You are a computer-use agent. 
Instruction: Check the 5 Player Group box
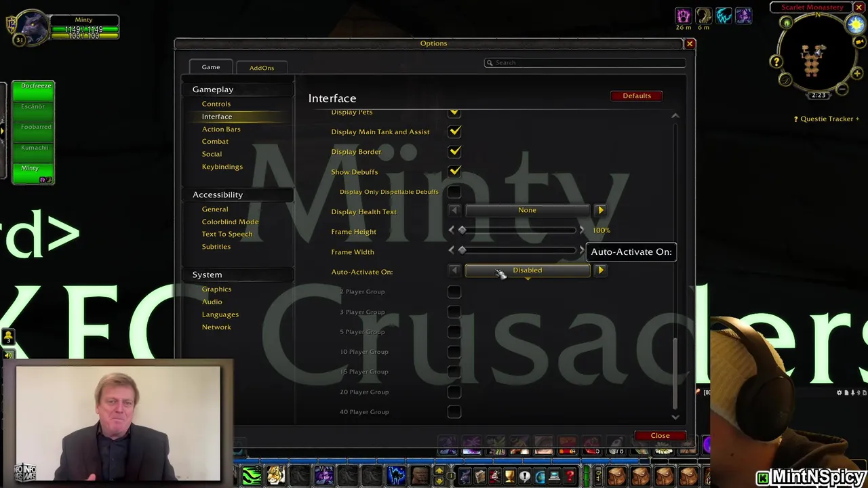coord(454,331)
